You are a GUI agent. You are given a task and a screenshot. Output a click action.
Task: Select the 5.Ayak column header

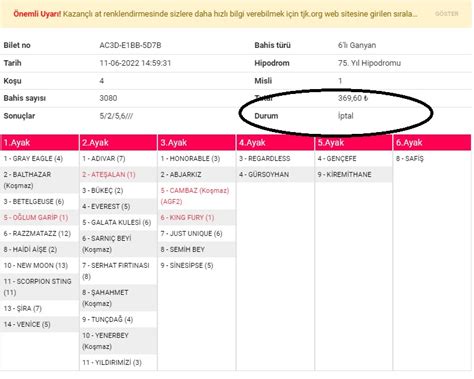[x=354, y=143]
